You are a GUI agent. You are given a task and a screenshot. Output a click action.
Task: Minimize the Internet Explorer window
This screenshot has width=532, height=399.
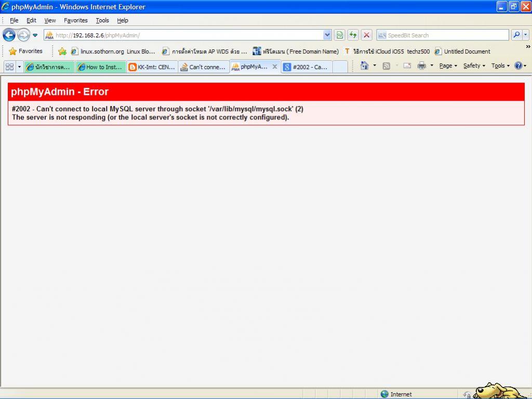502,6
